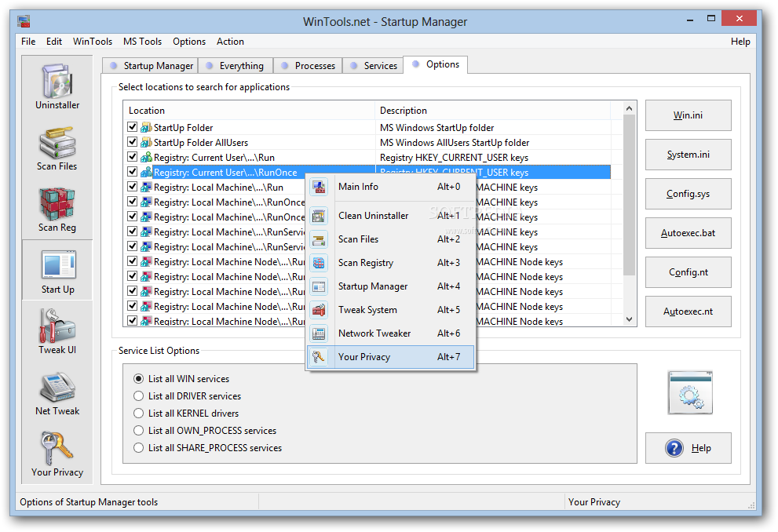Click the Network Tweaker menu icon

point(319,333)
